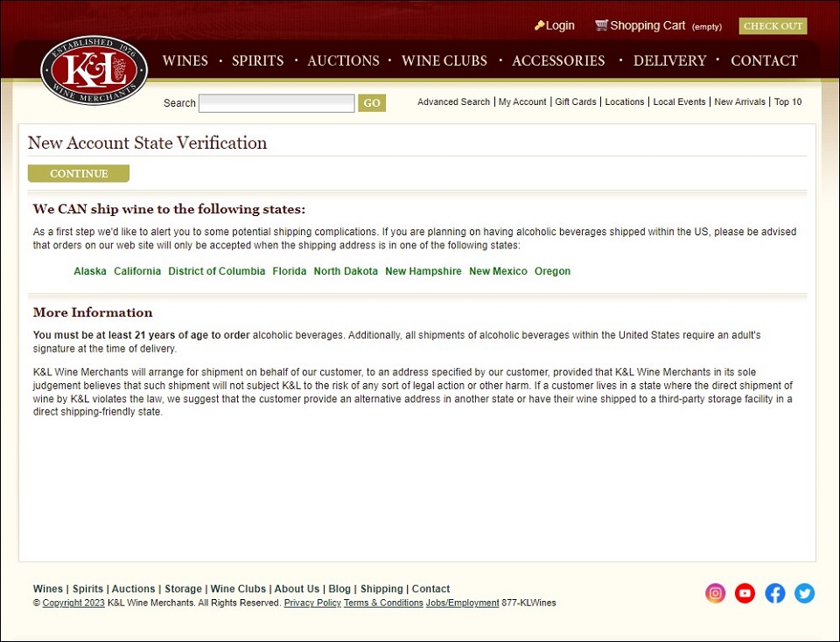Browse the Accessories section
The width and height of the screenshot is (840, 642).
pyautogui.click(x=558, y=60)
